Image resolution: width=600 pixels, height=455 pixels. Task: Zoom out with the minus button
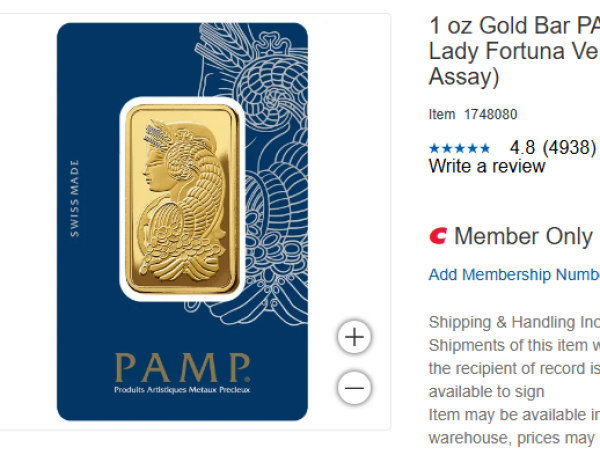[354, 388]
